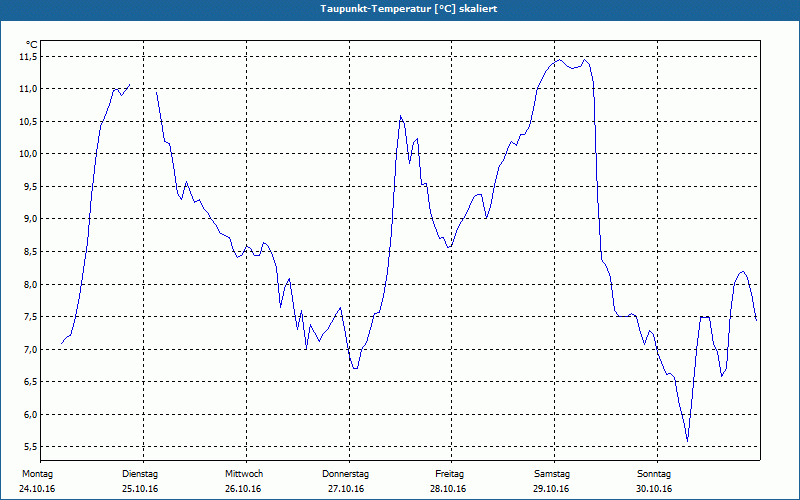Click the date 28.10.16
800x500 pixels.
click(x=448, y=489)
